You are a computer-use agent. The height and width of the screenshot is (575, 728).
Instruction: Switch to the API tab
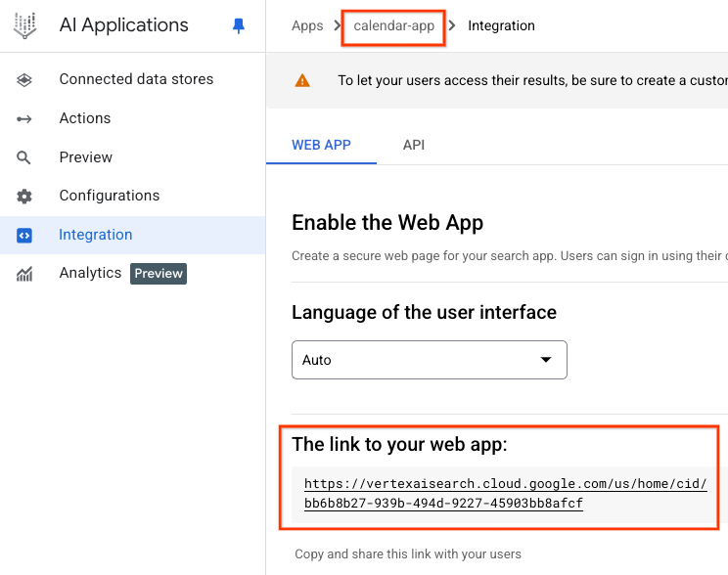tap(414, 145)
